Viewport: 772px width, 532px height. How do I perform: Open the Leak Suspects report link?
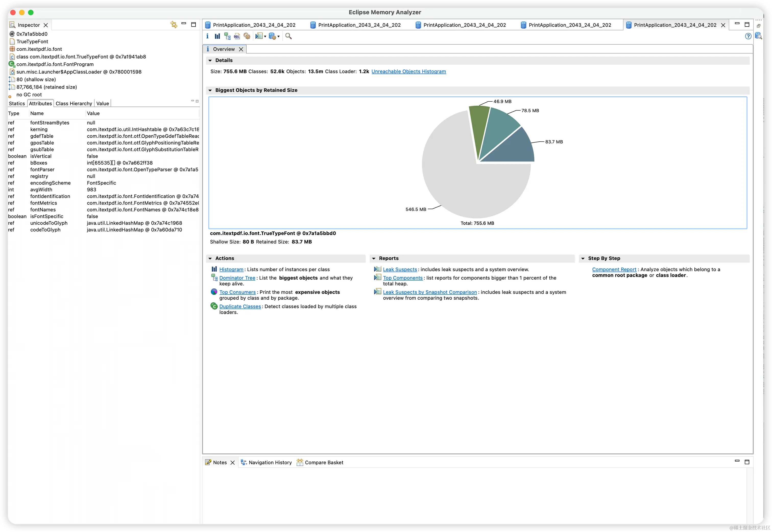(x=400, y=269)
